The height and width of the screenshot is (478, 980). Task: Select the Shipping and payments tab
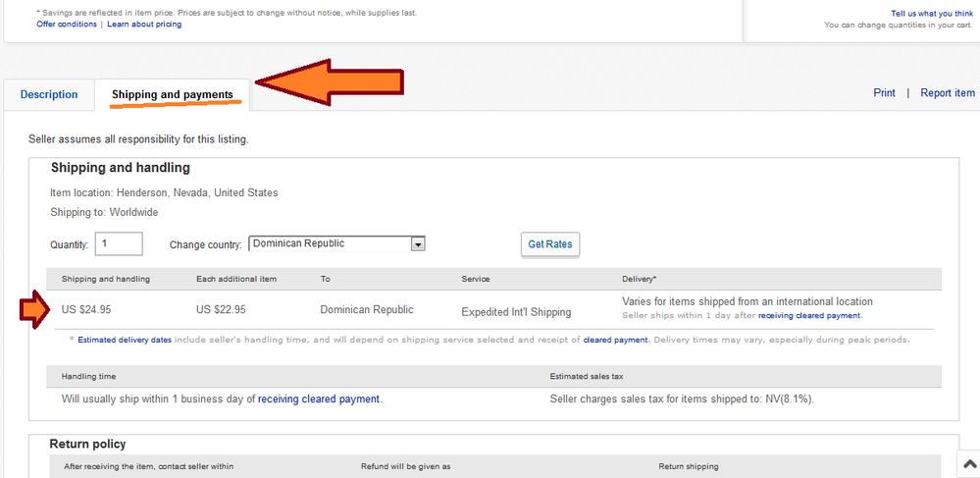coord(173,94)
